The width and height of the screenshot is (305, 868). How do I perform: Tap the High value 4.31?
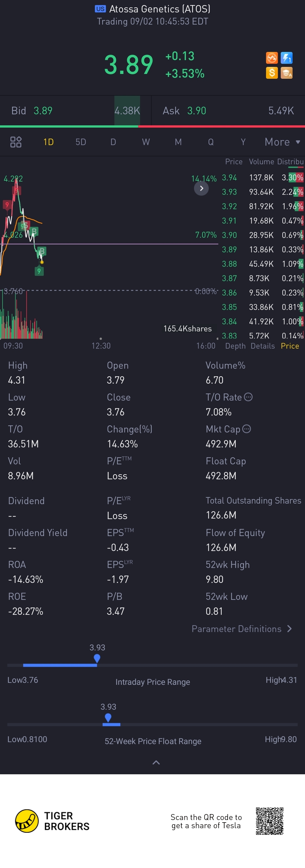tap(16, 380)
